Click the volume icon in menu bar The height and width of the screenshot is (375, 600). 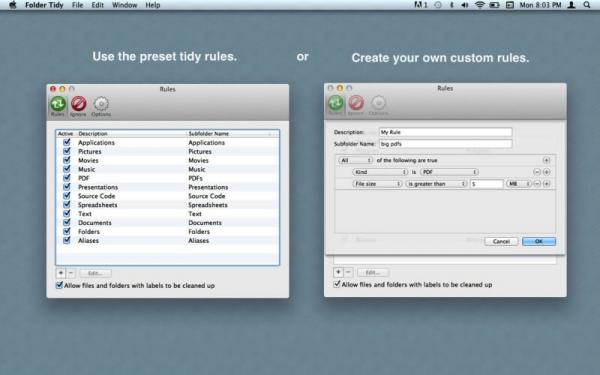tap(465, 5)
